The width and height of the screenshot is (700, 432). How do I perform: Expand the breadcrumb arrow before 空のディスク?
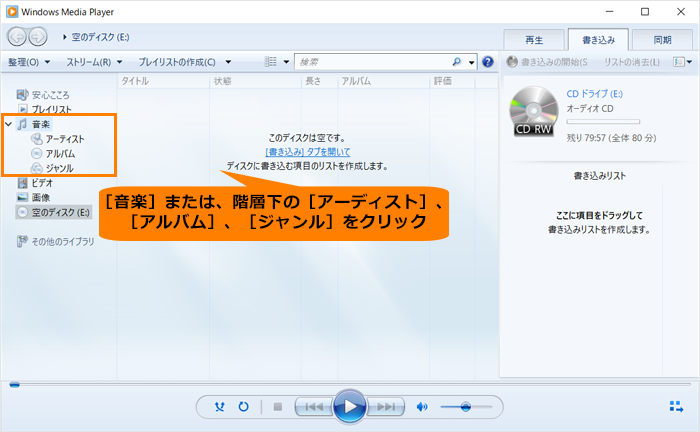pos(64,37)
